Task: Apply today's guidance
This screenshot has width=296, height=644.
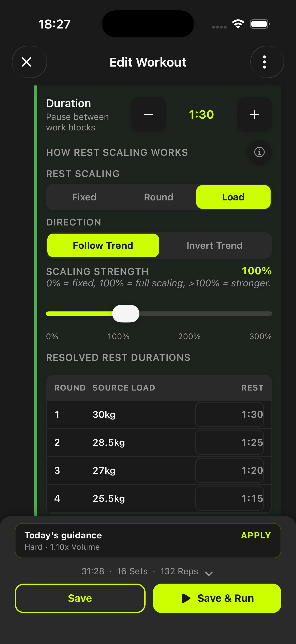Action: point(256,535)
